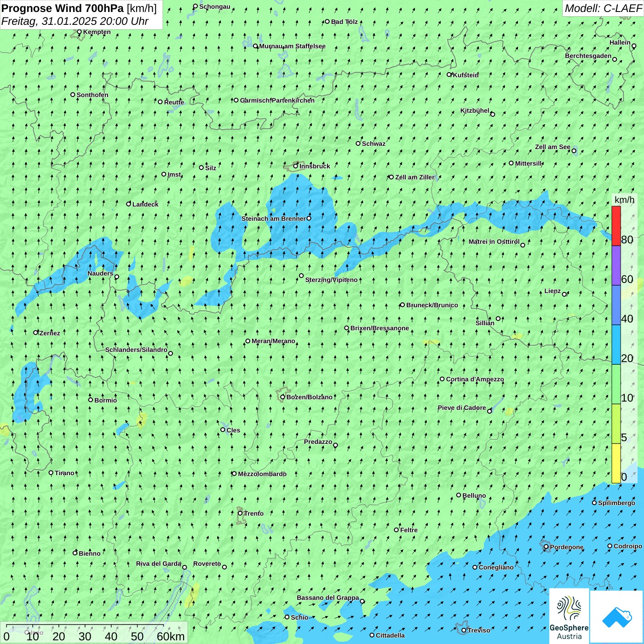Image resolution: width=644 pixels, height=644 pixels.
Task: Click the 'Codroipo' label
Action: (x=628, y=546)
